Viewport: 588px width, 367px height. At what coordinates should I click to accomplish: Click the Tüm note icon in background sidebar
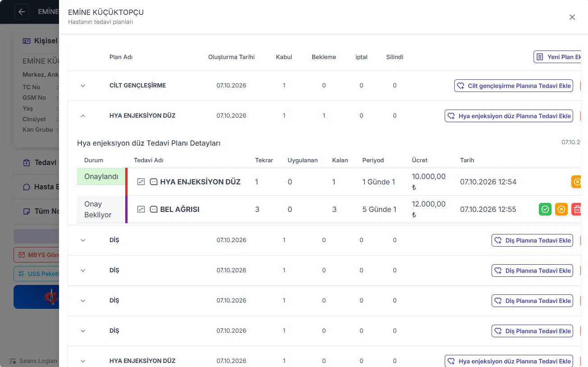point(27,211)
